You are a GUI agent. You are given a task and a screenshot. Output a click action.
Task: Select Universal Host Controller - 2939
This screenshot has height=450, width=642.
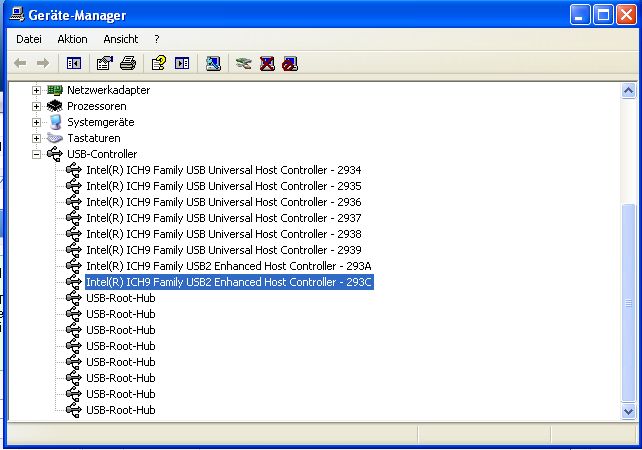224,250
